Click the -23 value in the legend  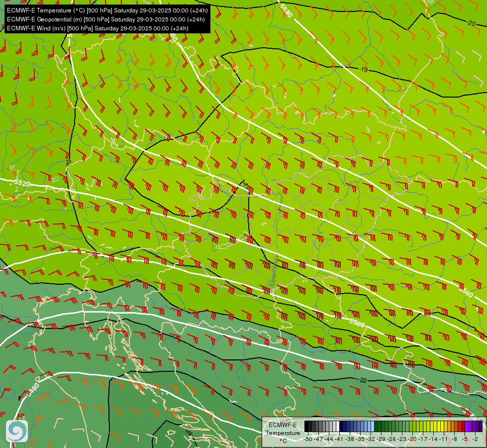(x=402, y=439)
